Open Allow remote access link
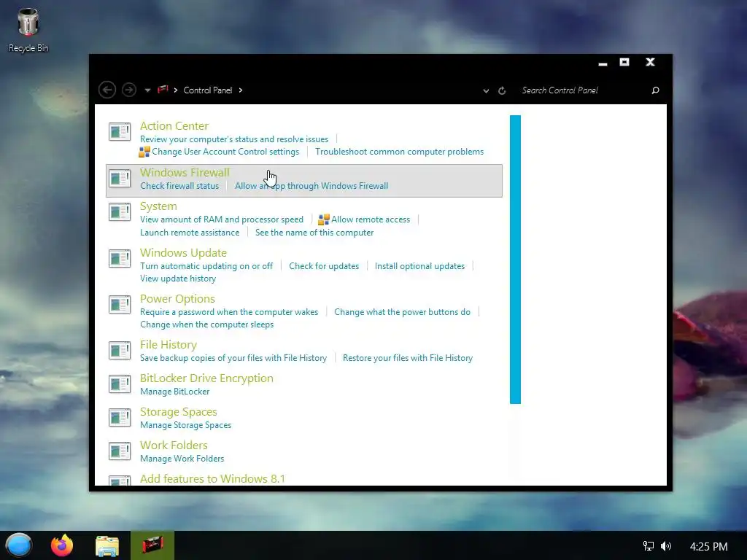This screenshot has height=560, width=747. (371, 219)
